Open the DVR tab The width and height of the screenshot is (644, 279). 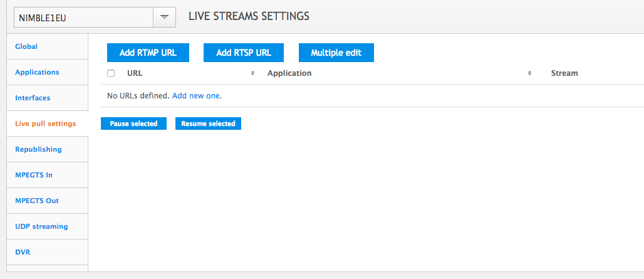pyautogui.click(x=23, y=252)
